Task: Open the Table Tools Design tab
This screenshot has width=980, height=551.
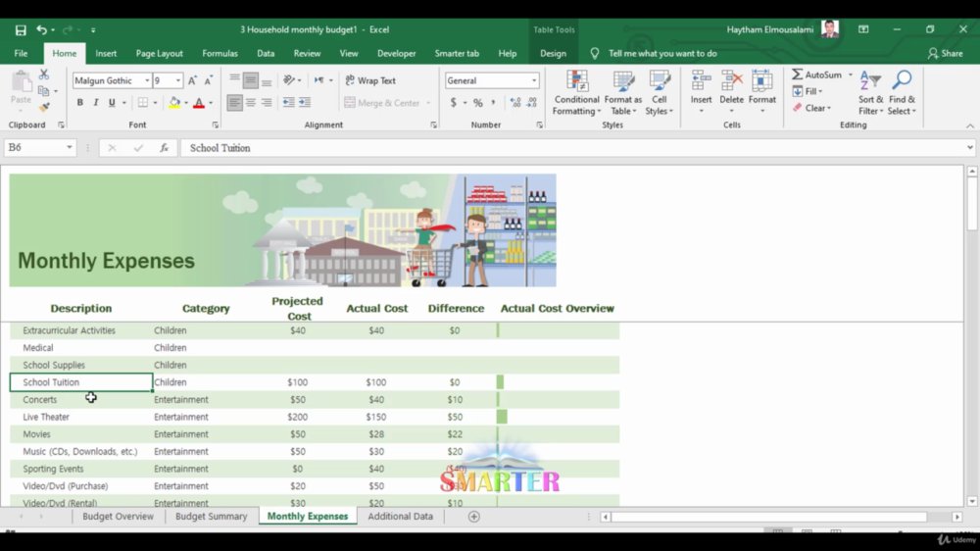Action: click(x=553, y=54)
